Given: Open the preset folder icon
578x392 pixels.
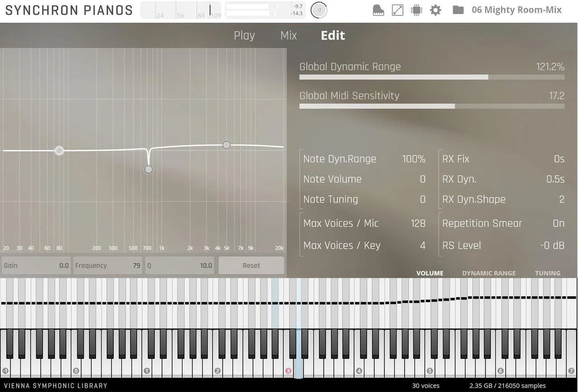Looking at the screenshot, I should pyautogui.click(x=458, y=10).
